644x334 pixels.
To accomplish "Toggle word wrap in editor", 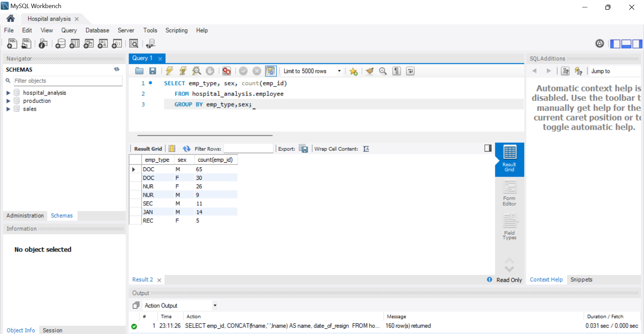I will tap(410, 71).
